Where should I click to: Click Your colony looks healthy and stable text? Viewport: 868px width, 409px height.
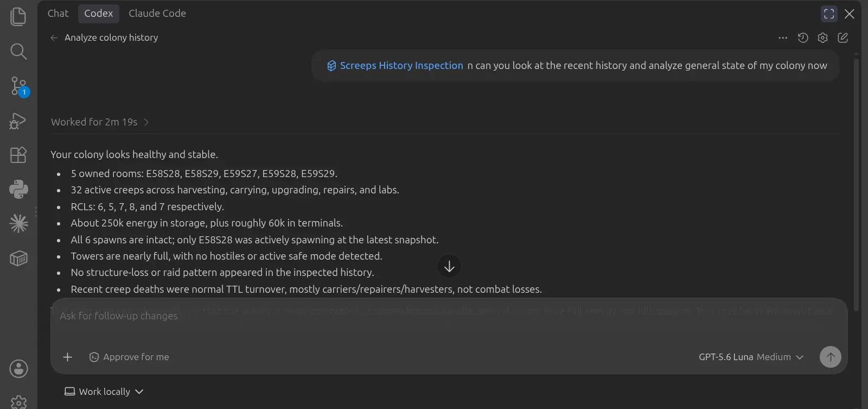click(134, 155)
